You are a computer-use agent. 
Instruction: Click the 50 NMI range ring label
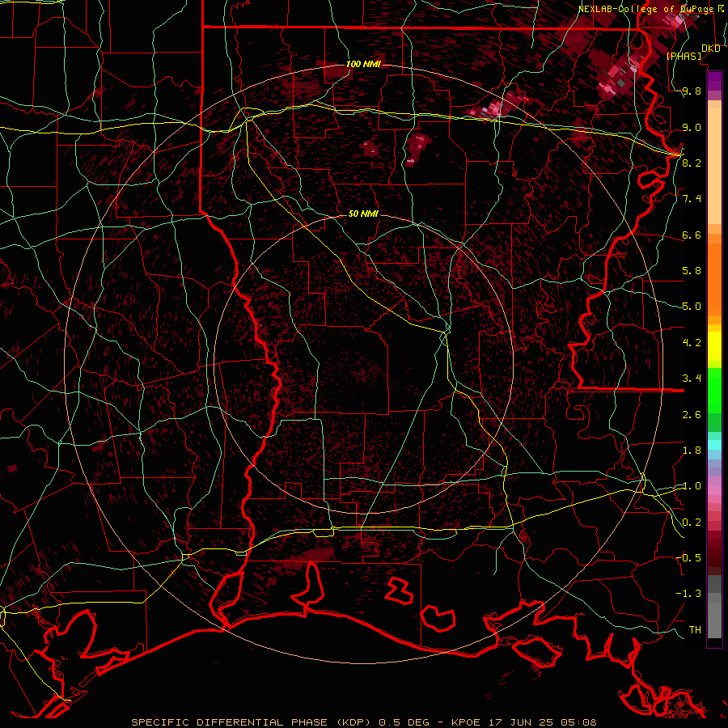pyautogui.click(x=363, y=214)
